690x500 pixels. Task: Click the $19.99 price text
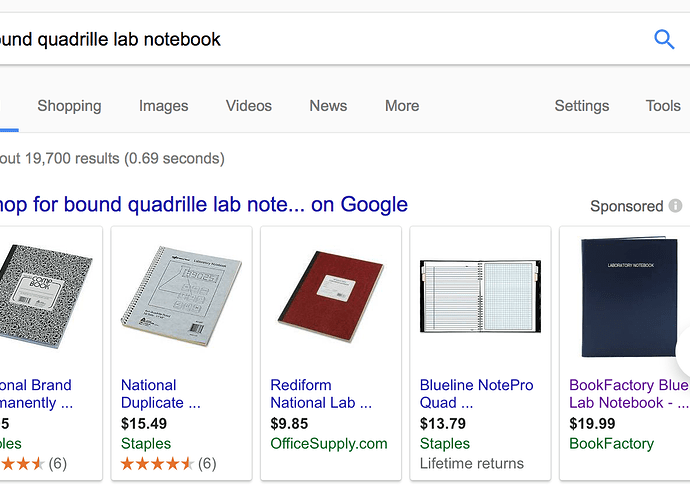tap(592, 423)
